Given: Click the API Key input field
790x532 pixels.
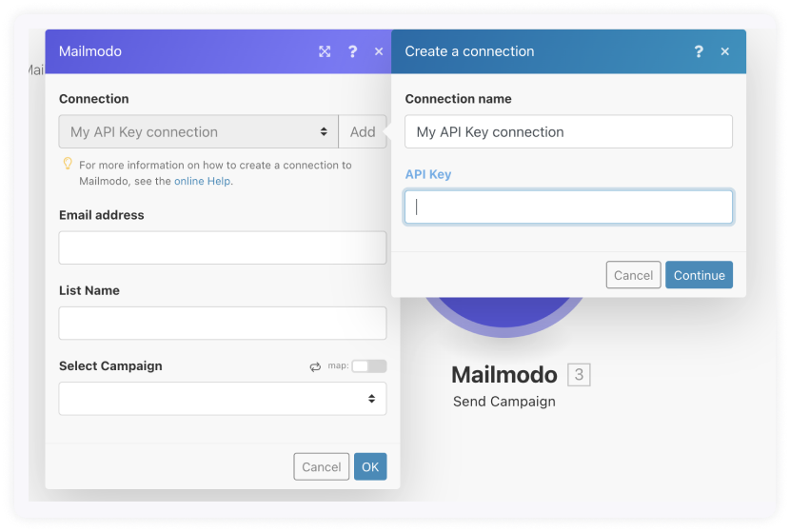Looking at the screenshot, I should (569, 207).
